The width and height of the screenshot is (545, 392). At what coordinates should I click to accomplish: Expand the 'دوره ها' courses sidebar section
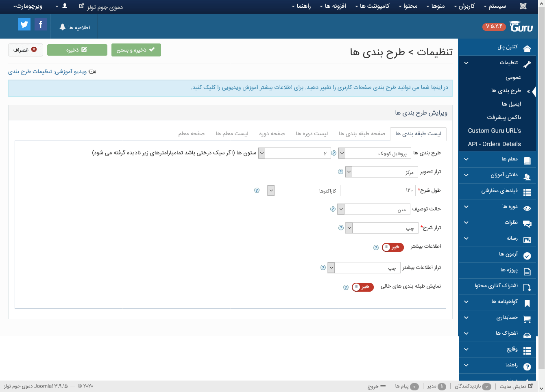pos(466,207)
